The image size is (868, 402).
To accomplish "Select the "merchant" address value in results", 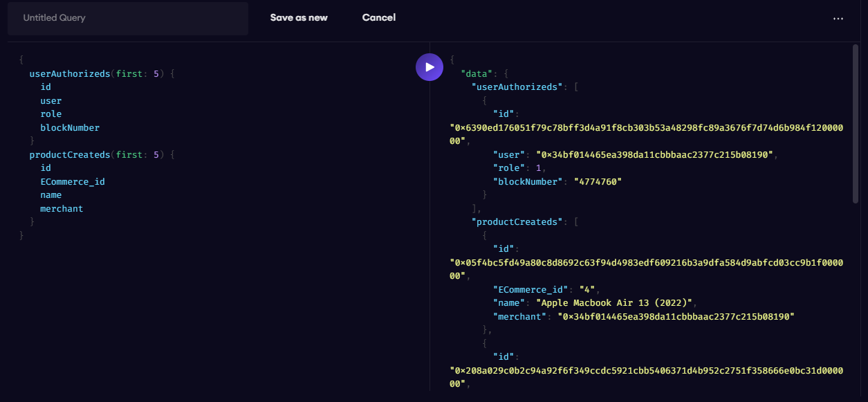I will point(676,316).
